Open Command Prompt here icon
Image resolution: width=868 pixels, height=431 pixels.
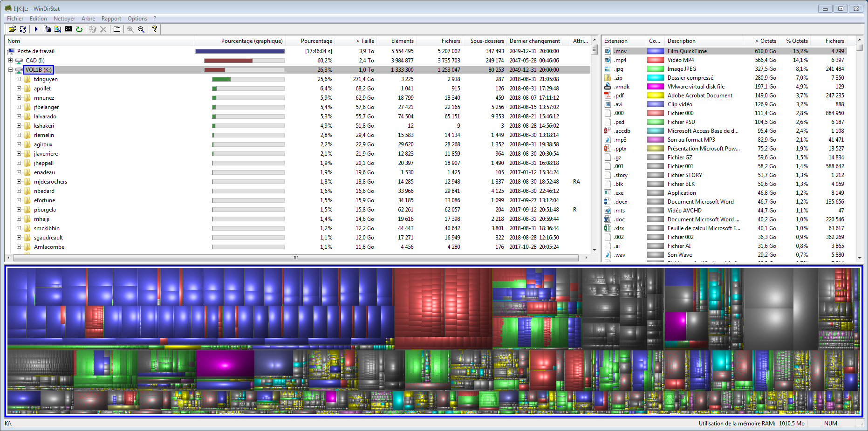point(68,29)
